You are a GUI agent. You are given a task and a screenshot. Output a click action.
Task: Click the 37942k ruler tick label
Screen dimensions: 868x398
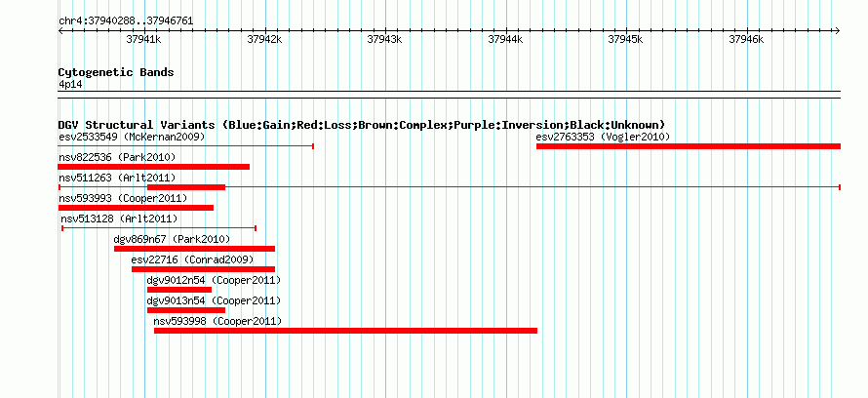[264, 39]
